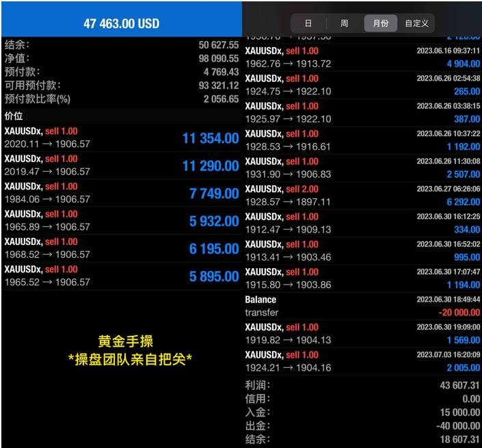Select position opened at 1965.52
Image resolution: width=482 pixels, height=448 pixels.
click(122, 276)
